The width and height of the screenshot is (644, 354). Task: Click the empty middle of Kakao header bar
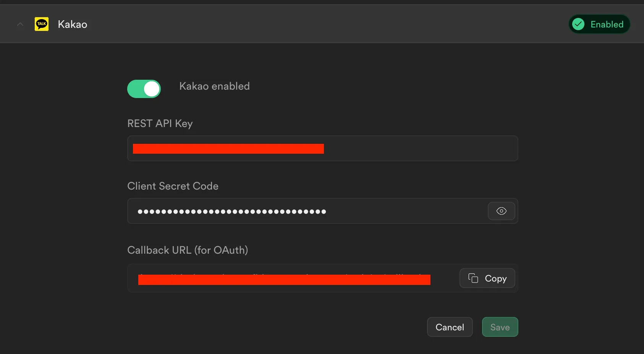coord(325,24)
